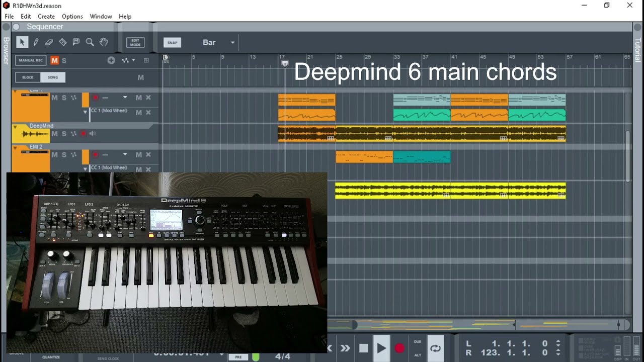Open the Help menu
Image resolution: width=644 pixels, height=362 pixels.
tap(125, 17)
